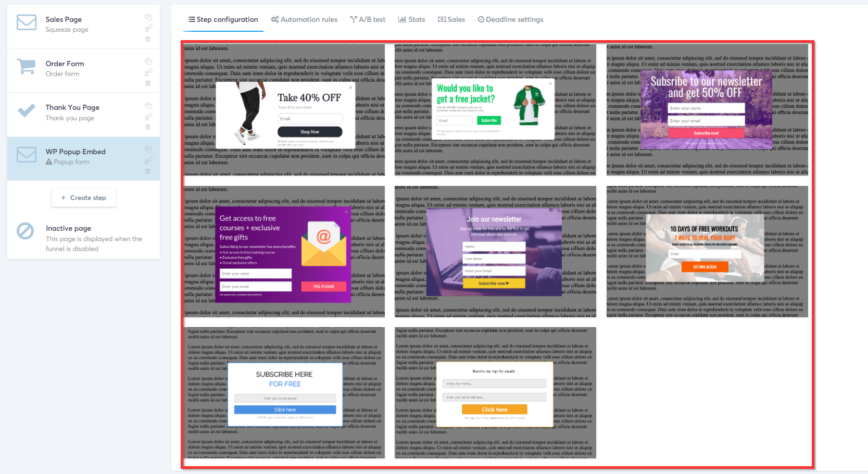Select the '10 Days of Free Workouts' template
Screen dimensions: 868x474
pyautogui.click(x=707, y=252)
